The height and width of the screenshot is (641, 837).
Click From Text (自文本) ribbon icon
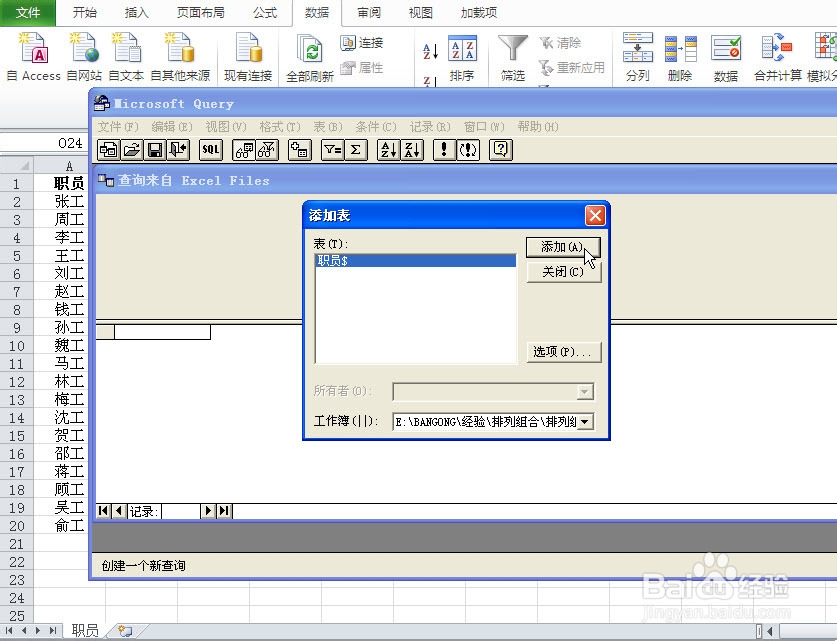[126, 57]
